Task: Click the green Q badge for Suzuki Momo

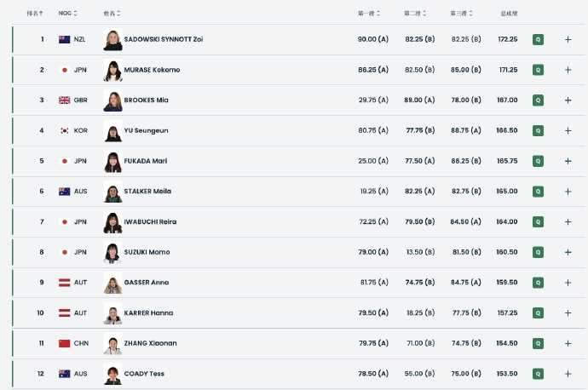Action: point(538,252)
